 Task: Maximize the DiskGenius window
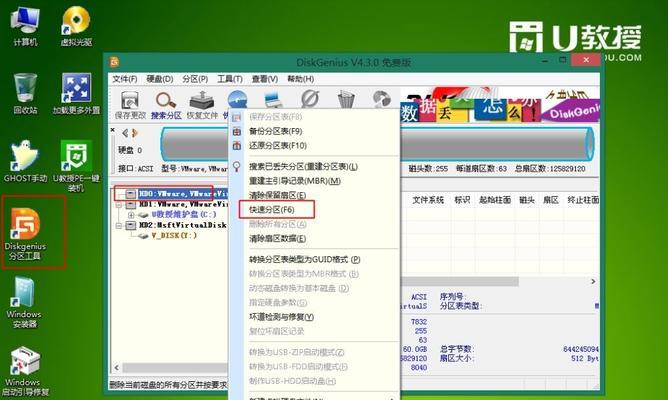[562, 60]
